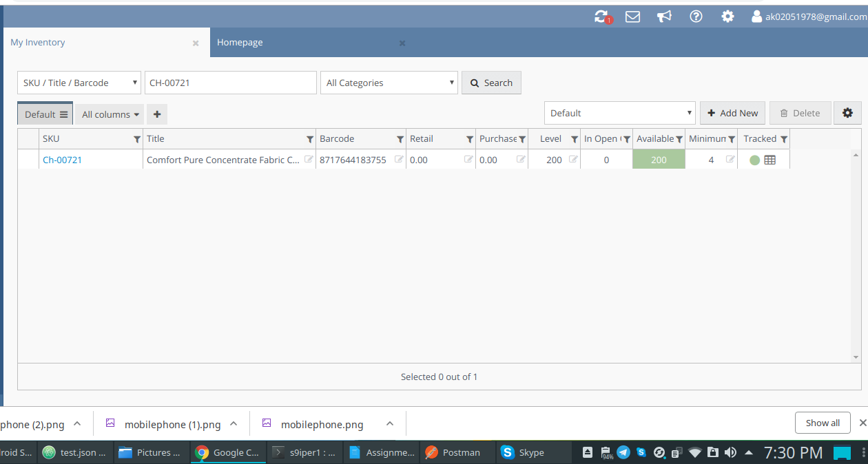
Task: Edit the Minimum level pencil icon
Action: click(x=730, y=159)
